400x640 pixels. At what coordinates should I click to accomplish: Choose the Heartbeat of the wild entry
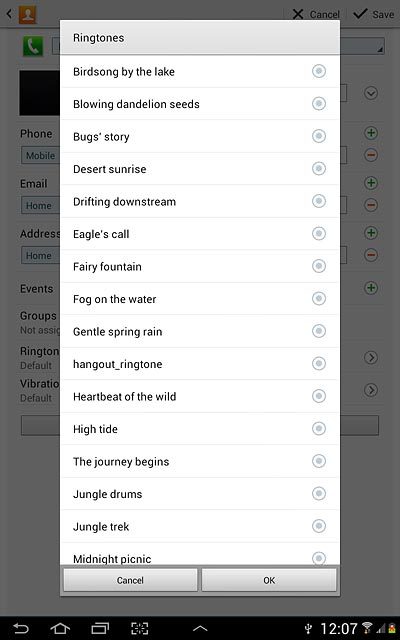pos(200,396)
